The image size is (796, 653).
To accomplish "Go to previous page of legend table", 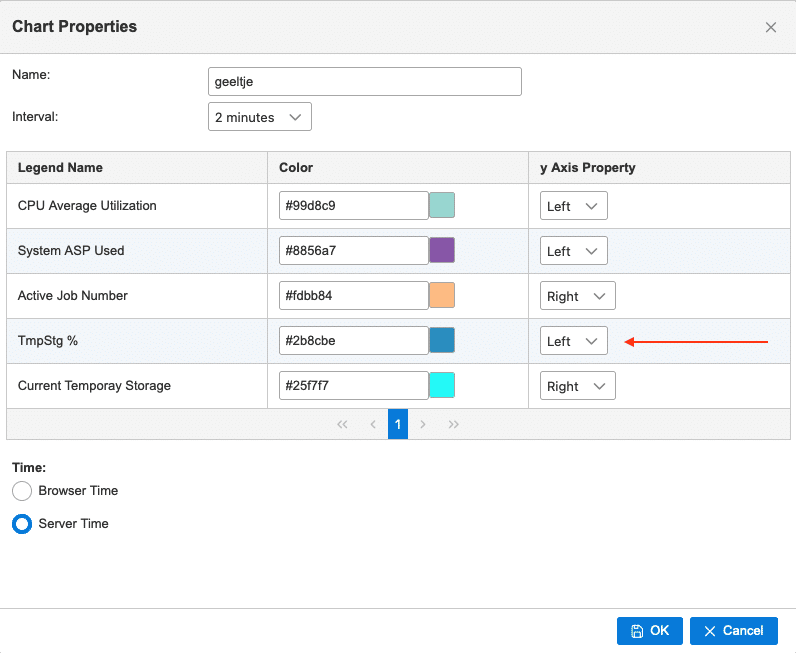I will tap(372, 424).
